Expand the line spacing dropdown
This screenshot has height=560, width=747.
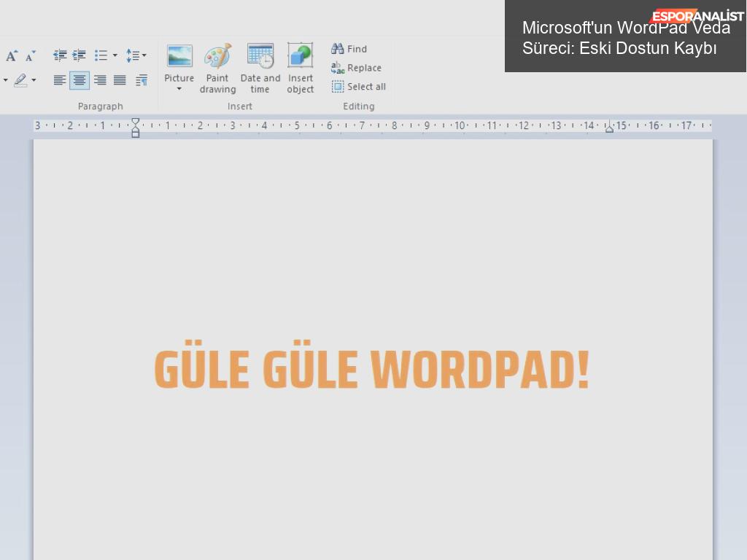(x=144, y=55)
